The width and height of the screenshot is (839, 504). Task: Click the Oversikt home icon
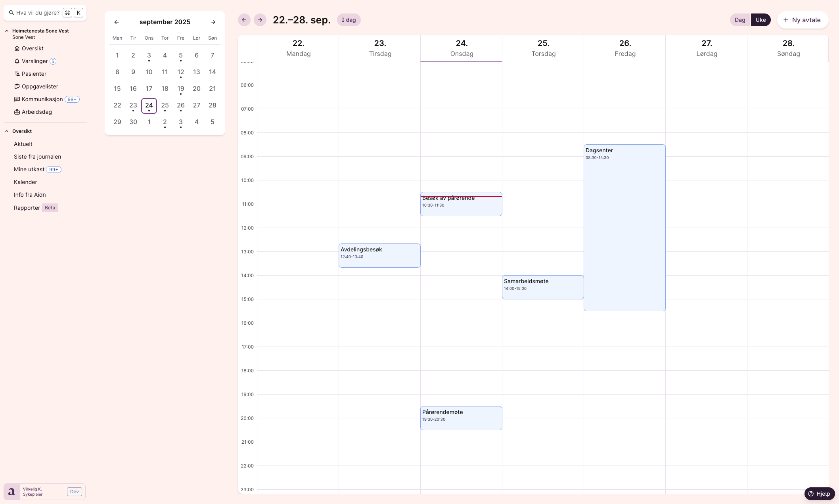pyautogui.click(x=17, y=48)
